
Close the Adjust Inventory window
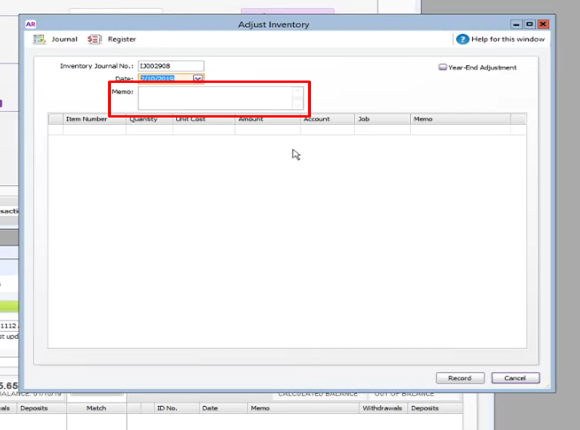tap(543, 24)
